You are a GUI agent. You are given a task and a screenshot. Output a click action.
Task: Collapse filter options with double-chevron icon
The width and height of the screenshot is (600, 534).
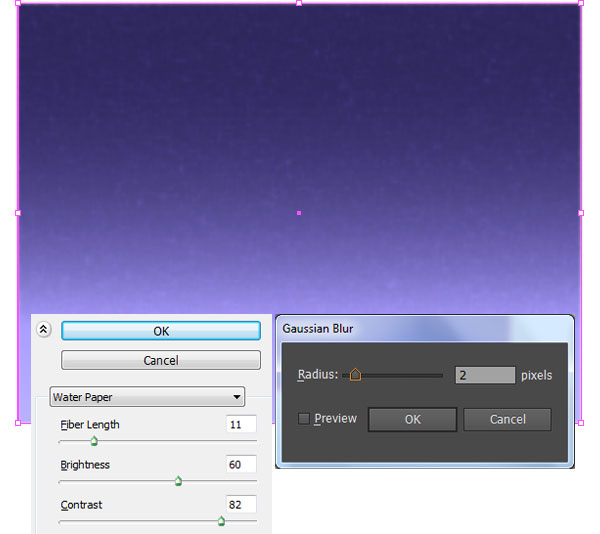(44, 329)
